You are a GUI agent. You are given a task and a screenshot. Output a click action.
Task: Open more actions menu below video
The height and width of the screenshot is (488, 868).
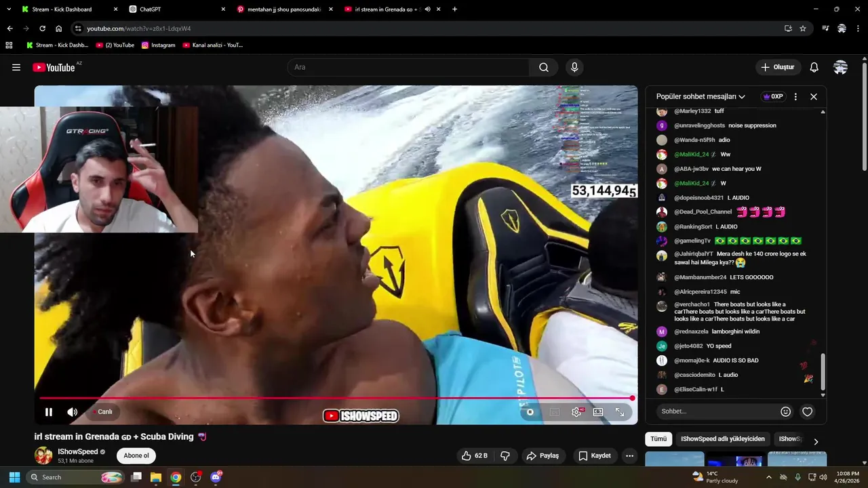(x=629, y=455)
